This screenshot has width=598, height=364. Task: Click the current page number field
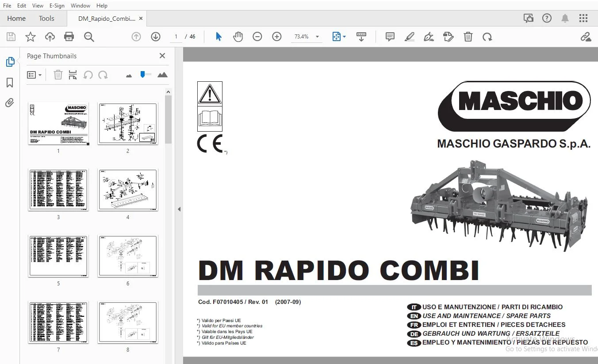point(176,37)
